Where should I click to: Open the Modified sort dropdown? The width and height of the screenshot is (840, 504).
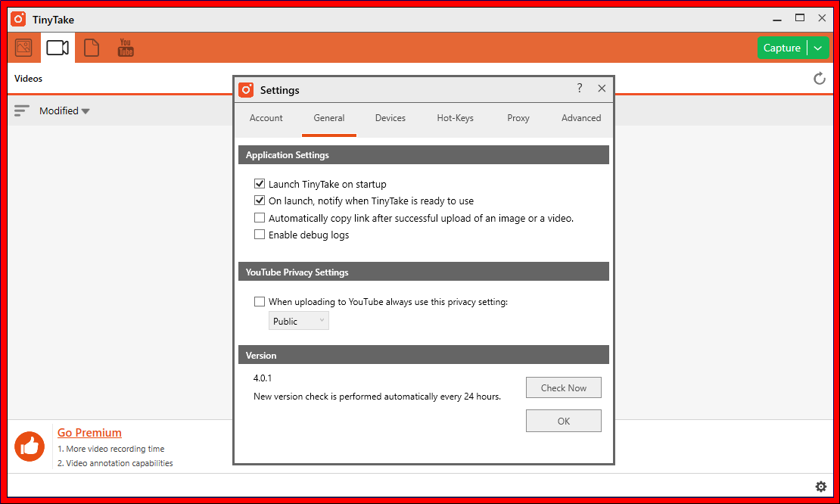[64, 111]
